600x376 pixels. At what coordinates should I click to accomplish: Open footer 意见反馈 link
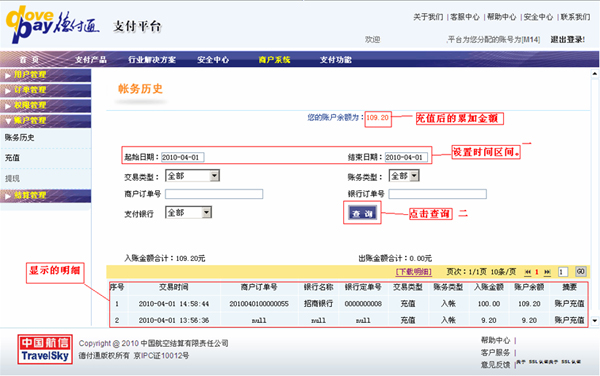(496, 365)
